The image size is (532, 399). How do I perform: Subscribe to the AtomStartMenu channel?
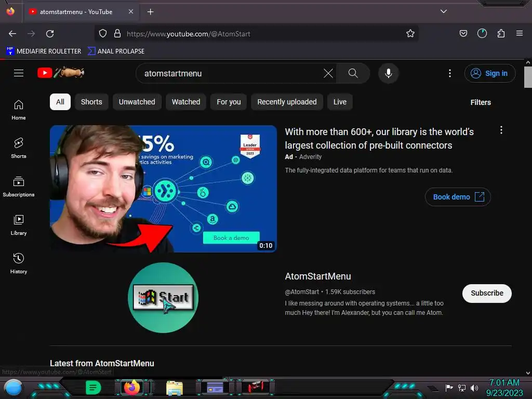coord(486,293)
